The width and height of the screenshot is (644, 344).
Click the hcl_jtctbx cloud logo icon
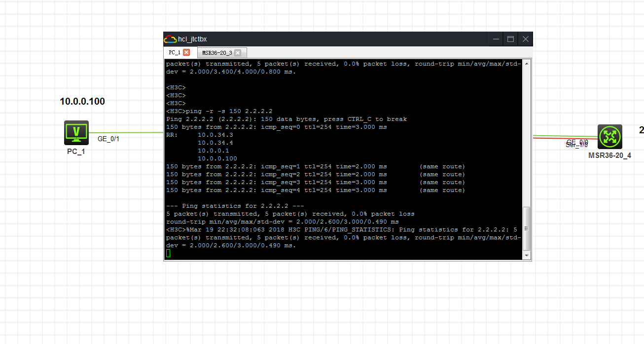point(170,39)
